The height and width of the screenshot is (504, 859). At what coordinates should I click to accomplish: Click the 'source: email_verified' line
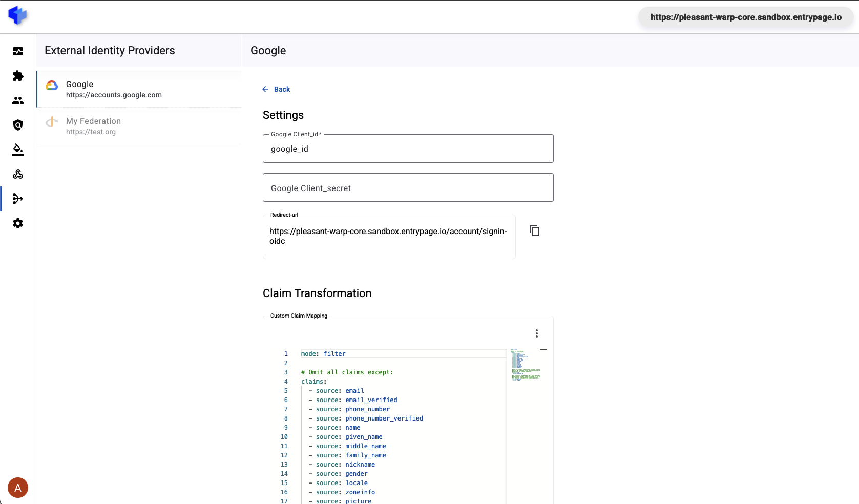[353, 400]
